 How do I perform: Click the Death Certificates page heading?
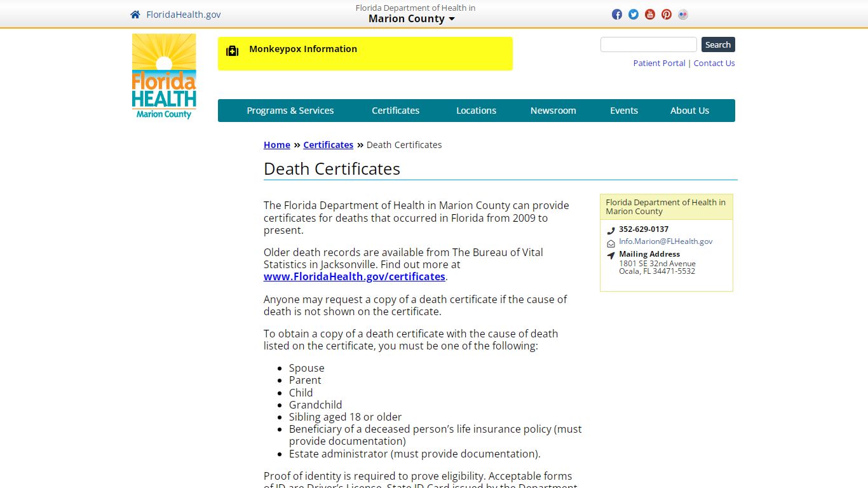click(332, 169)
